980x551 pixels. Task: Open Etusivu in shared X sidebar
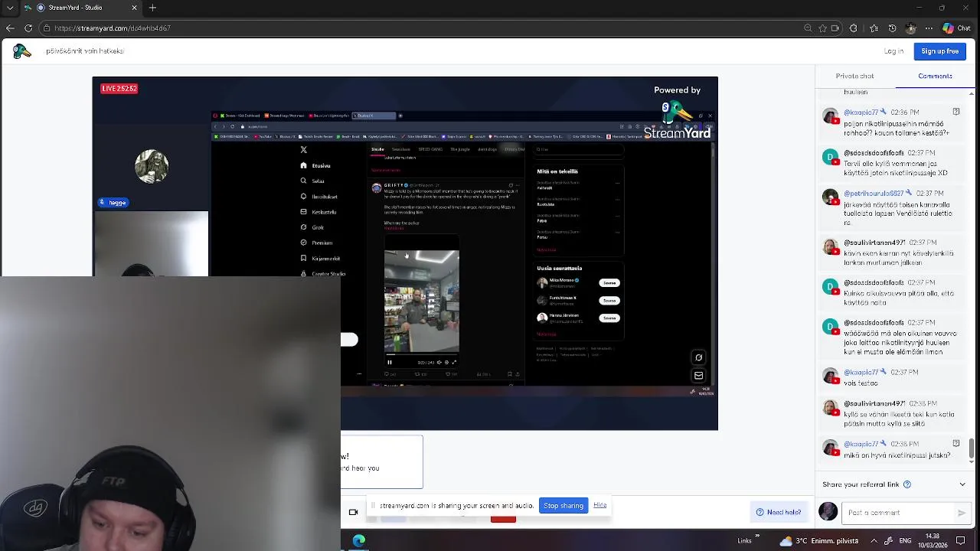click(316, 165)
